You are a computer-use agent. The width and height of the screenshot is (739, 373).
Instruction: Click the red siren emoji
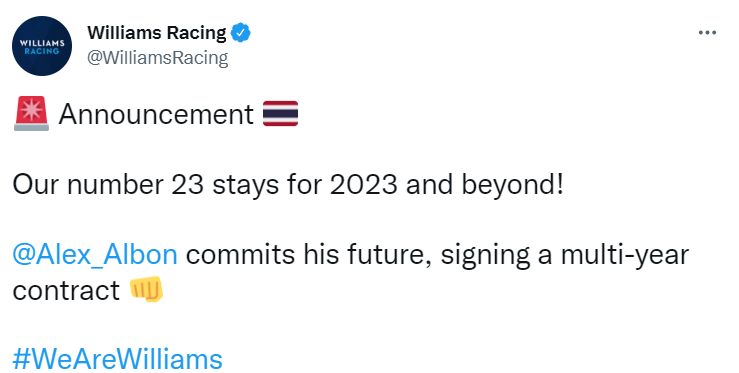(31, 114)
